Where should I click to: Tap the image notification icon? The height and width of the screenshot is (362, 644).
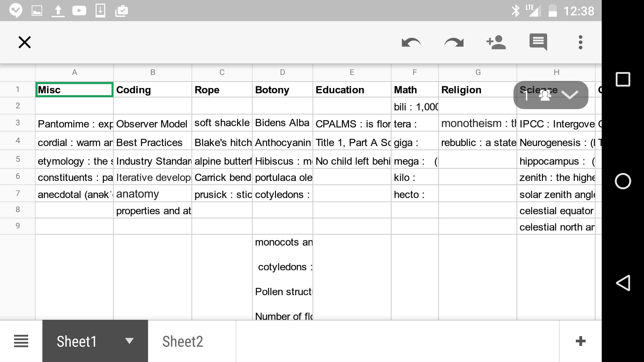[x=37, y=11]
